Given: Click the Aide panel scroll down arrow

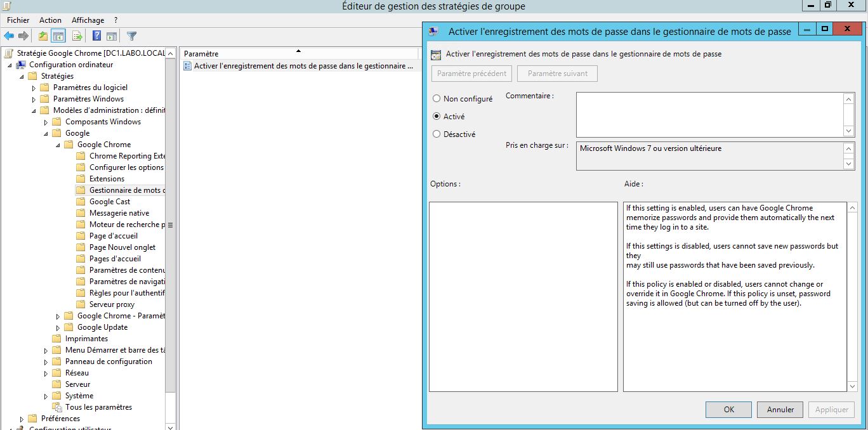Looking at the screenshot, I should click(x=852, y=386).
